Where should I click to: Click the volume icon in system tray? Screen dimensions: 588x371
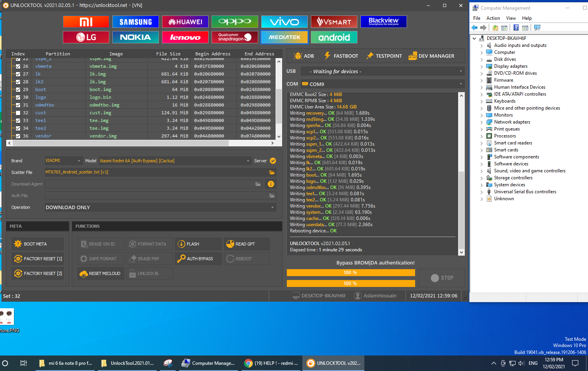point(521,363)
